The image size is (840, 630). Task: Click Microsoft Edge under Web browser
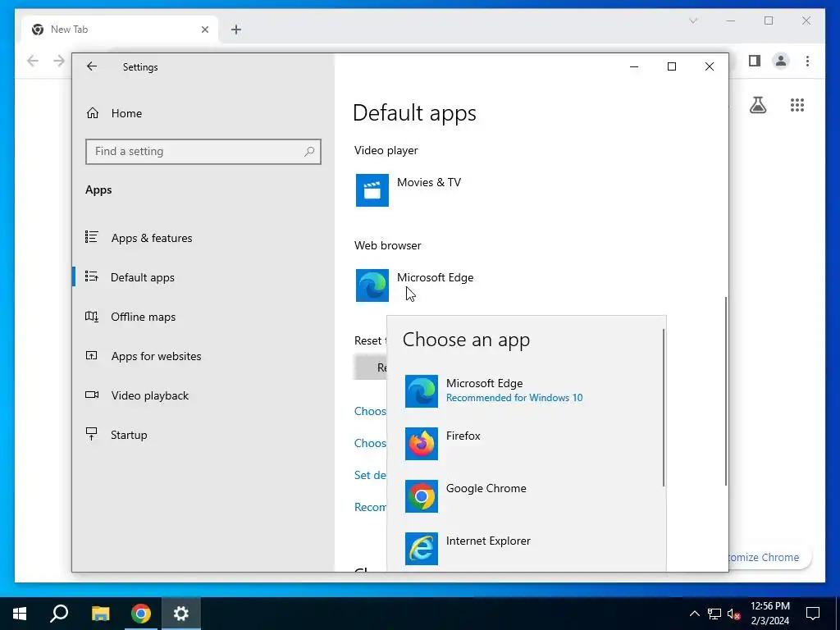435,277
